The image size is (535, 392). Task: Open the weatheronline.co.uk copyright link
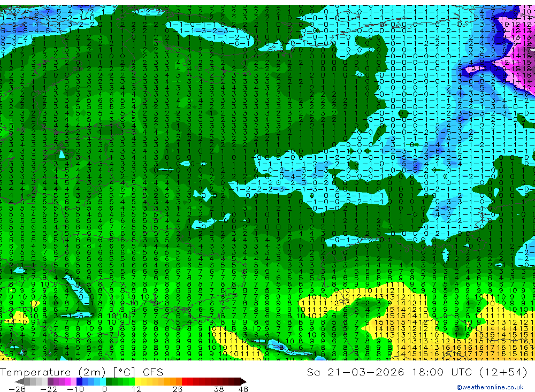pos(490,387)
